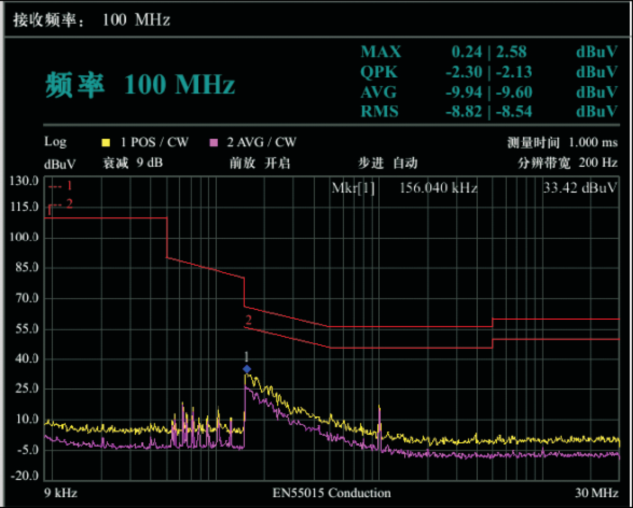Image resolution: width=633 pixels, height=508 pixels.
Task: Click the red '2' label on the lower limit line
Action: pyautogui.click(x=248, y=320)
